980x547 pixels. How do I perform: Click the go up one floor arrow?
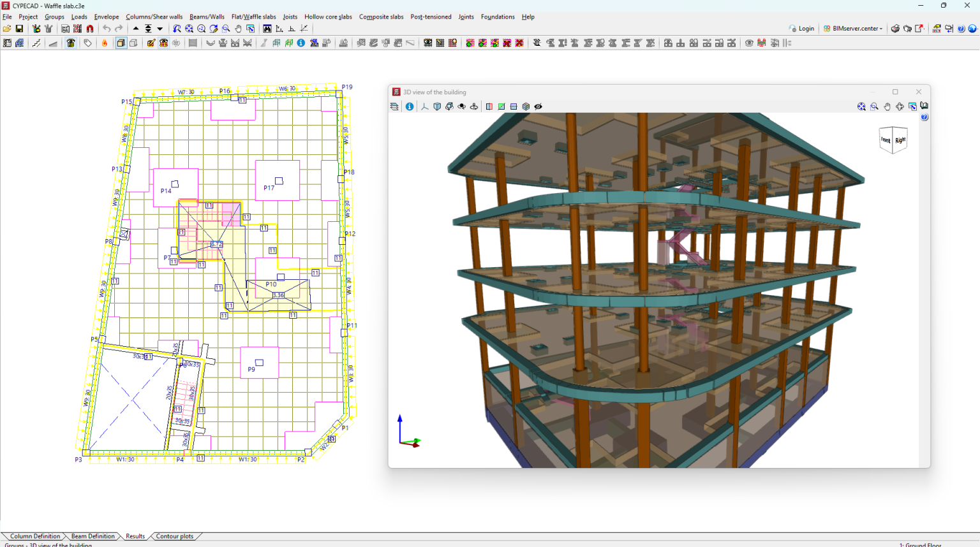(x=136, y=29)
